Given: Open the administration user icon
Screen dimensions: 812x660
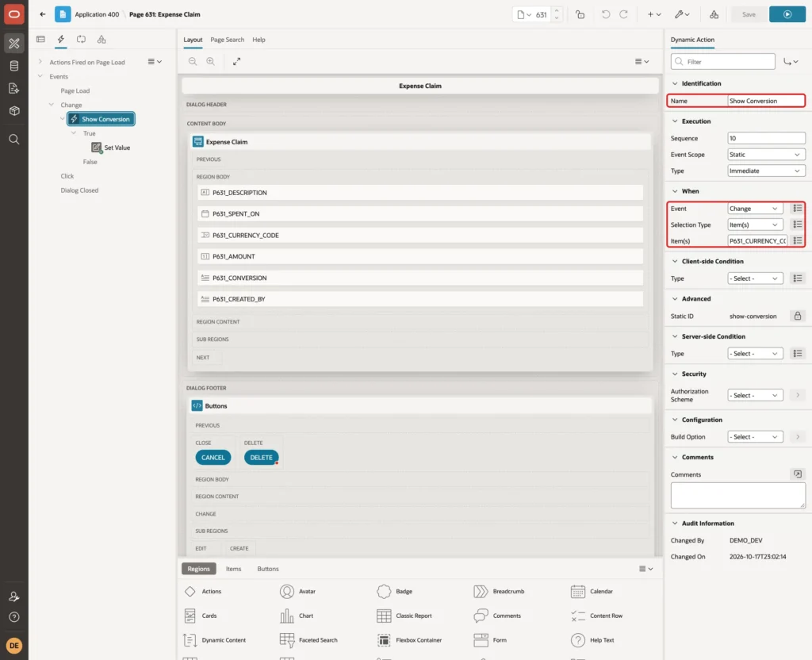Looking at the screenshot, I should 14,597.
